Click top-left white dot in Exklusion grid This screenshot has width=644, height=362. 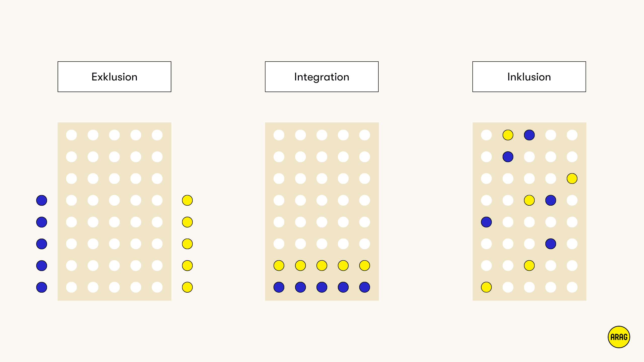71,135
